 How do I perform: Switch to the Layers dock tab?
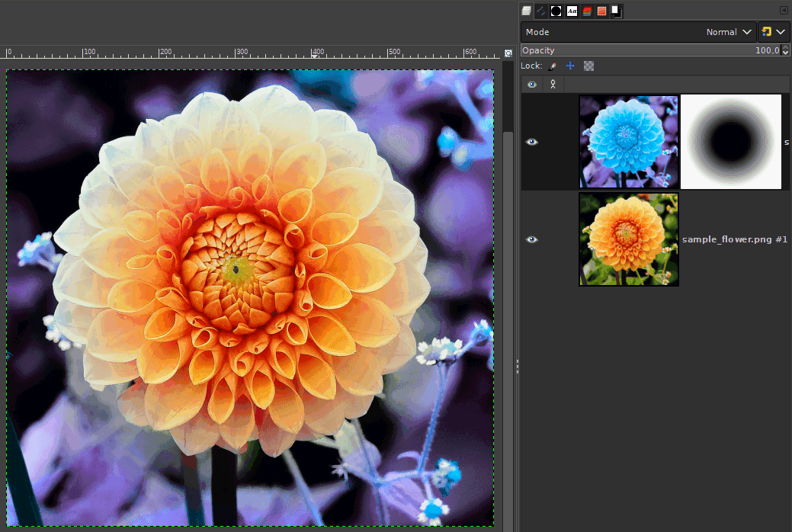click(x=526, y=11)
